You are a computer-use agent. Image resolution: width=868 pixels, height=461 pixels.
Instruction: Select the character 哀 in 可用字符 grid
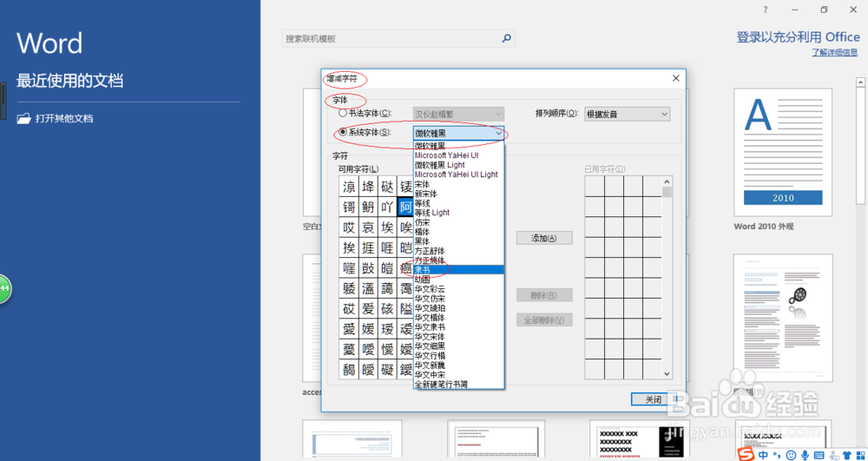click(368, 227)
